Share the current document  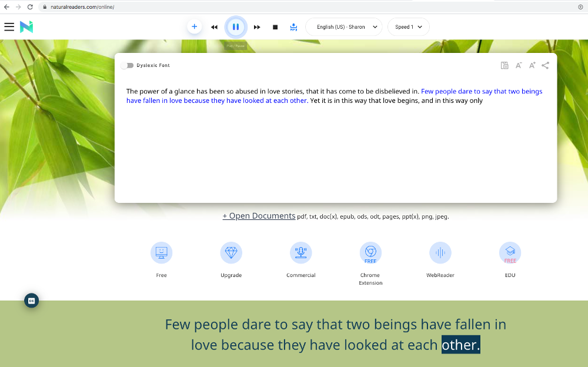(x=544, y=65)
